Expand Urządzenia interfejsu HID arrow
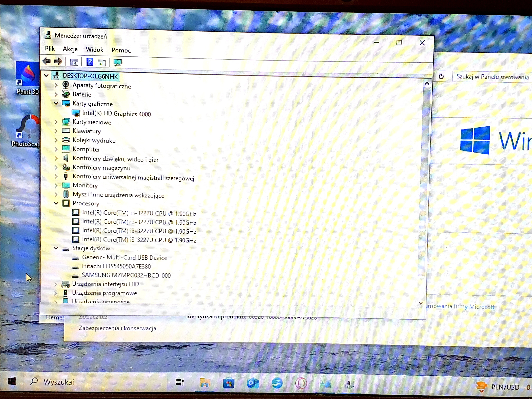 click(56, 284)
